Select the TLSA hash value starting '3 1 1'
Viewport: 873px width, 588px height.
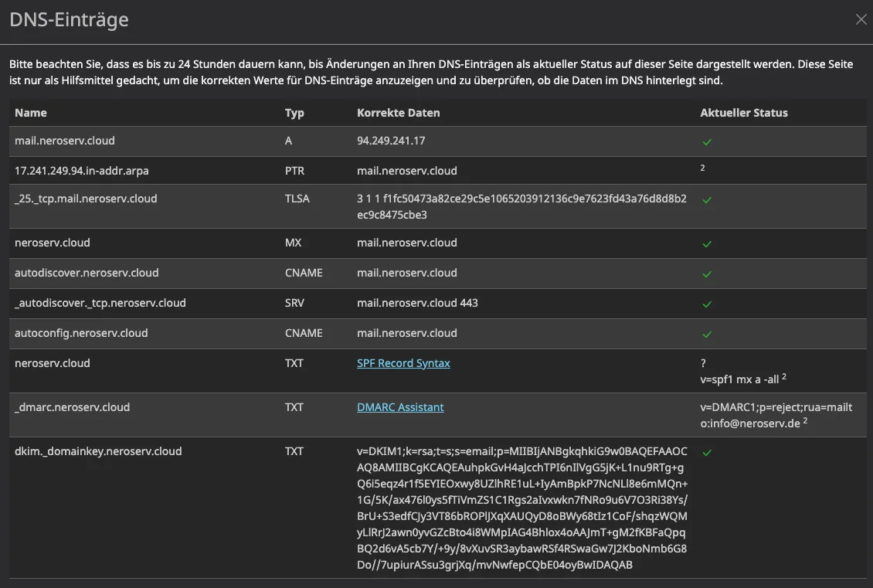coord(521,206)
